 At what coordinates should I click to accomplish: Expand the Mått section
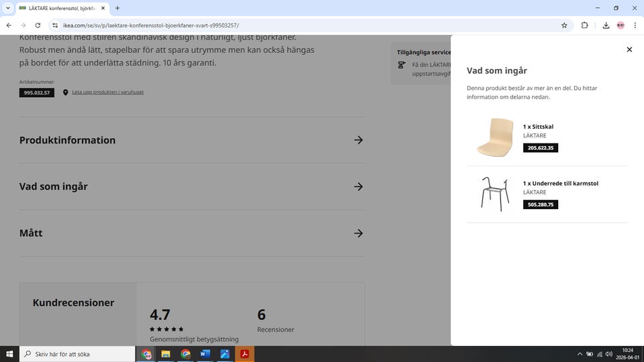tap(192, 233)
